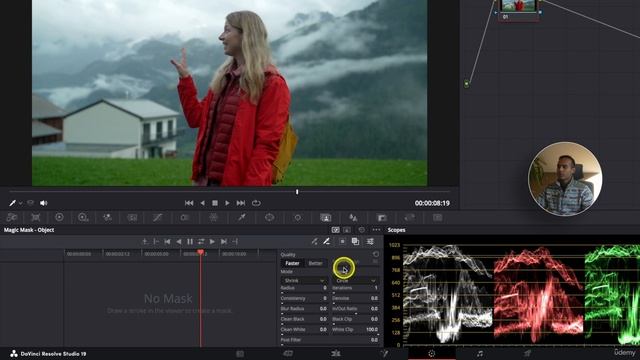The image size is (640, 360).
Task: Pause Magic Mask tracking
Action: point(190,242)
